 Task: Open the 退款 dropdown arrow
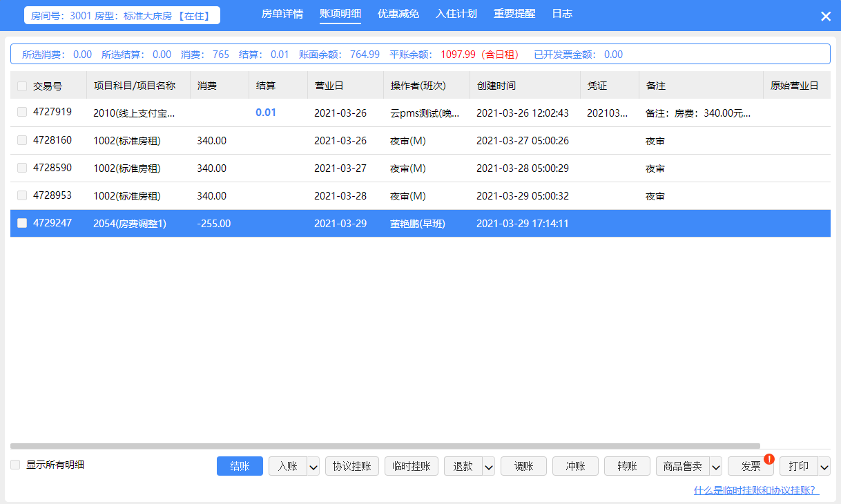pos(489,467)
